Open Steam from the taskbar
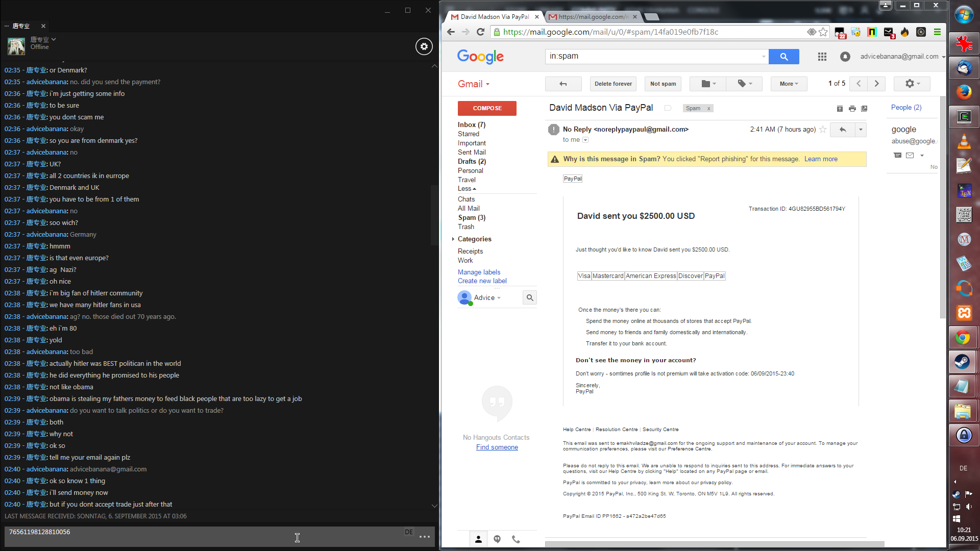Viewport: 980px width, 551px height. 963,362
